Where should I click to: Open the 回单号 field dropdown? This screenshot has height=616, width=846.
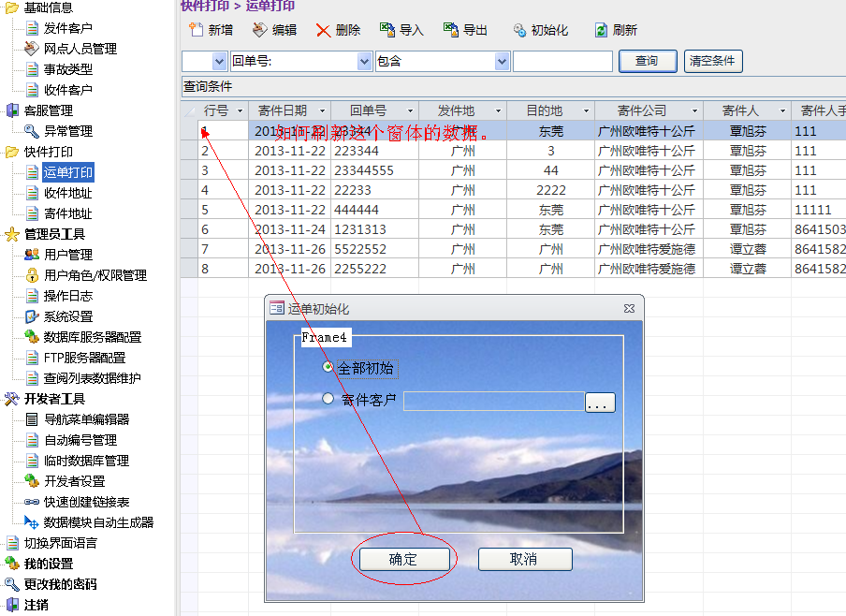point(365,62)
